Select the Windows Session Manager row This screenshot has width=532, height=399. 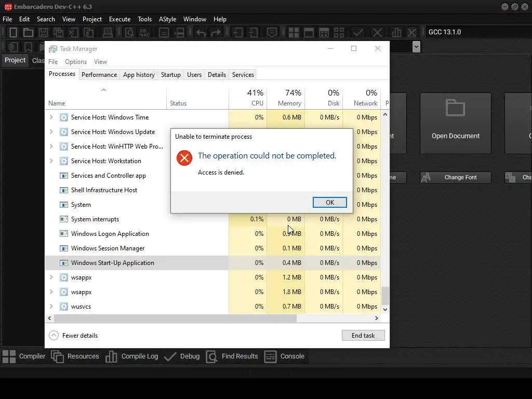[212, 248]
